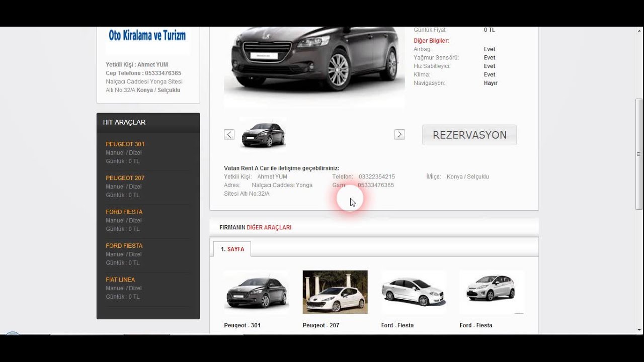Click the white Peugeot 207 thumbnail
This screenshot has width=644, height=362.
click(x=335, y=292)
